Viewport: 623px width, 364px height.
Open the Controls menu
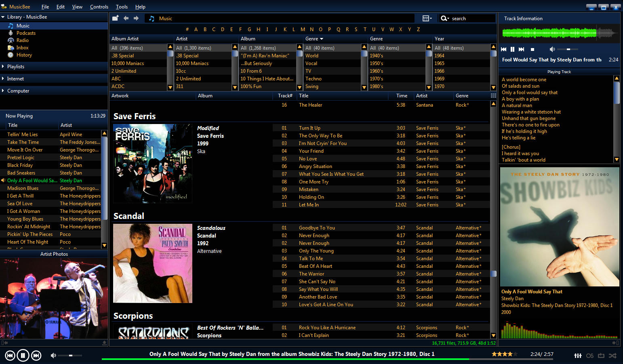point(99,7)
